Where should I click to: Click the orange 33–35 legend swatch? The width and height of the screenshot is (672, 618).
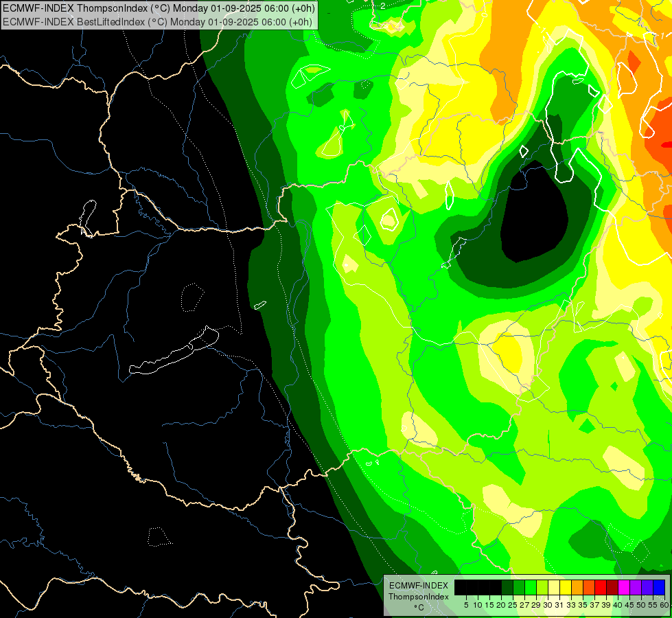pyautogui.click(x=577, y=587)
